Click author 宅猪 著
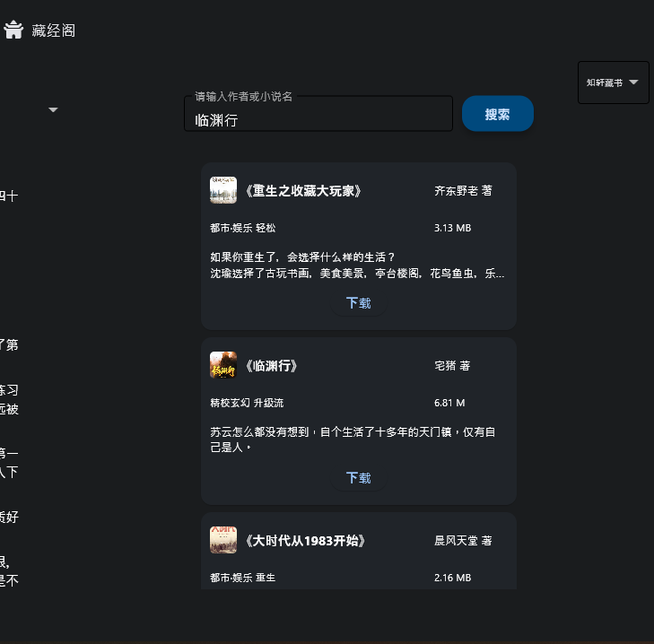Screen dimensions: 654x644 click(452, 365)
